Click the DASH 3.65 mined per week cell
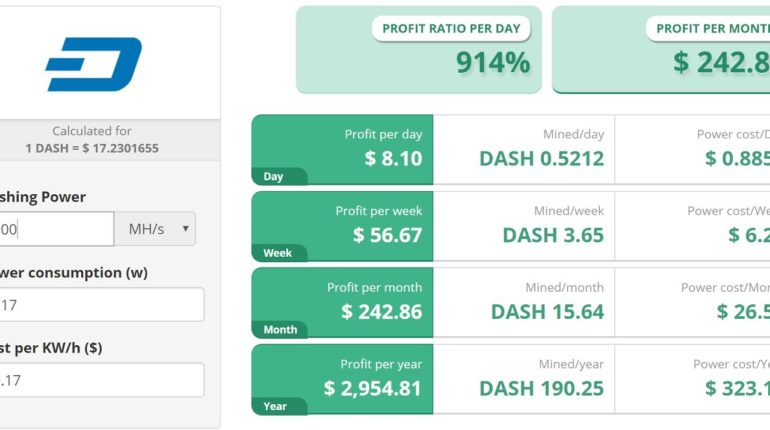Screen dimensions: 770x430 point(524,226)
